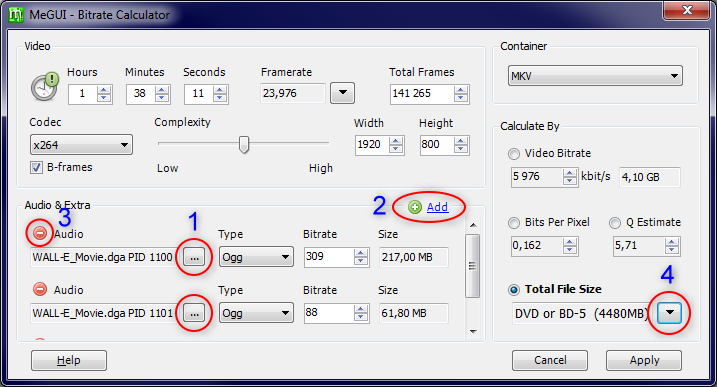The height and width of the screenshot is (387, 717).
Task: Remove the WALL-E PID 1100 audio track
Action: [x=40, y=233]
